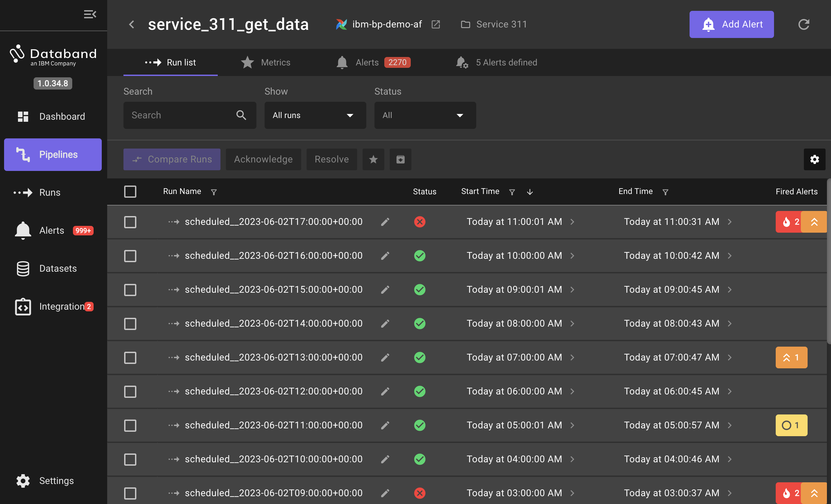Viewport: 831px width, 504px height.
Task: Click the refresh icon at top right
Action: click(x=804, y=24)
